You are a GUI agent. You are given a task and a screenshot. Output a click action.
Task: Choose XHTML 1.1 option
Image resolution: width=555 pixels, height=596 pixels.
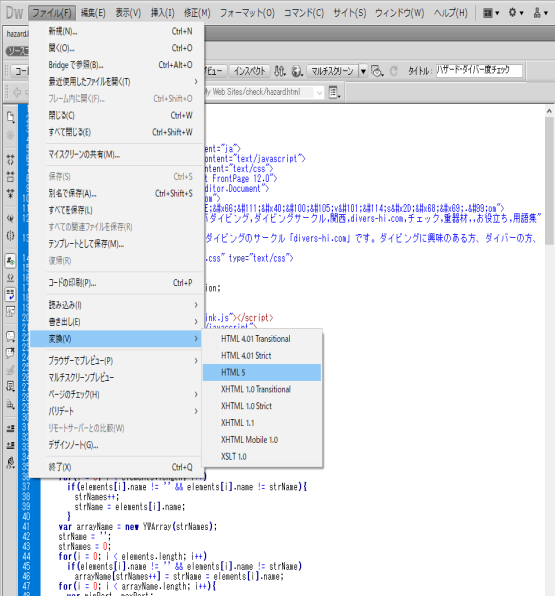pos(262,423)
